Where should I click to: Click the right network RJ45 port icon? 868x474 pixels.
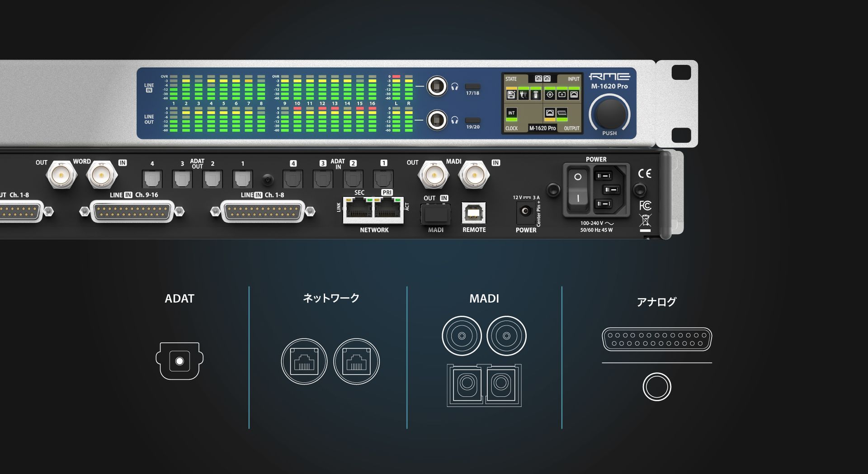click(356, 361)
